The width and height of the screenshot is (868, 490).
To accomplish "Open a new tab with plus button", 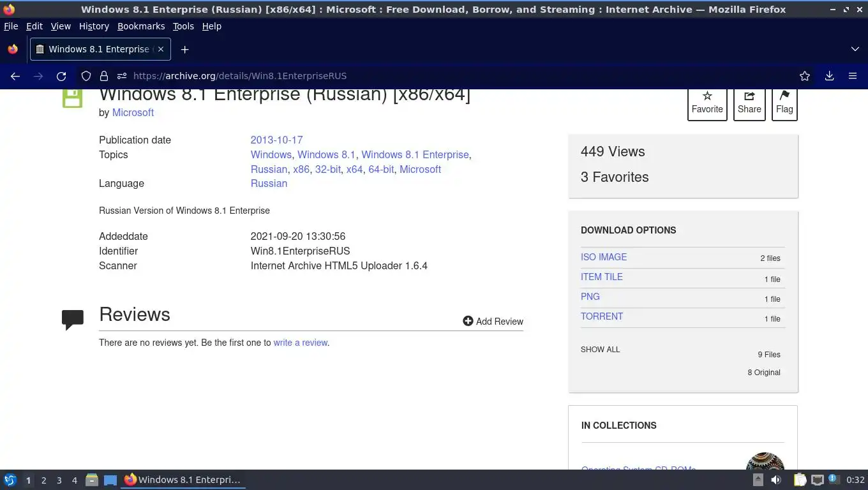I will [x=184, y=49].
